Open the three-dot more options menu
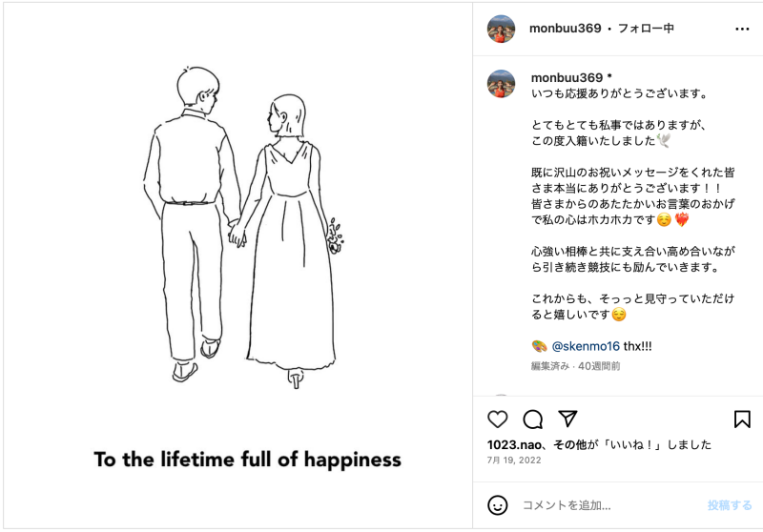Image resolution: width=763 pixels, height=532 pixels. (742, 30)
